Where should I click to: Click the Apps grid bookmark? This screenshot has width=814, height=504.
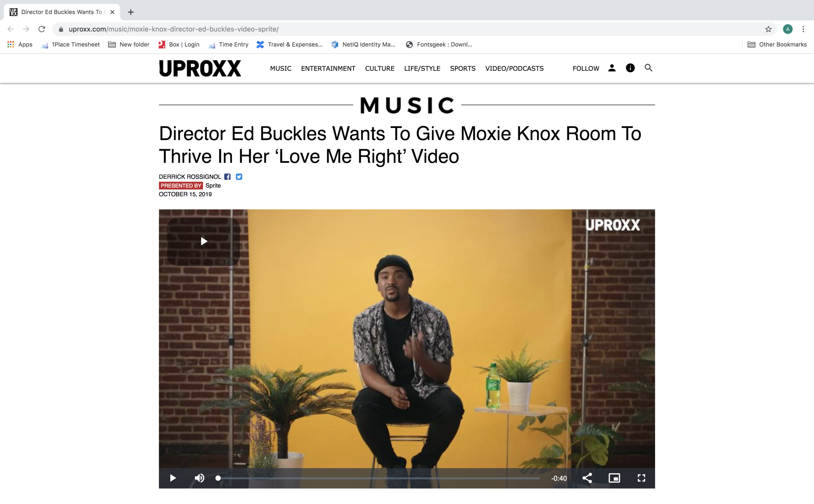pyautogui.click(x=20, y=45)
